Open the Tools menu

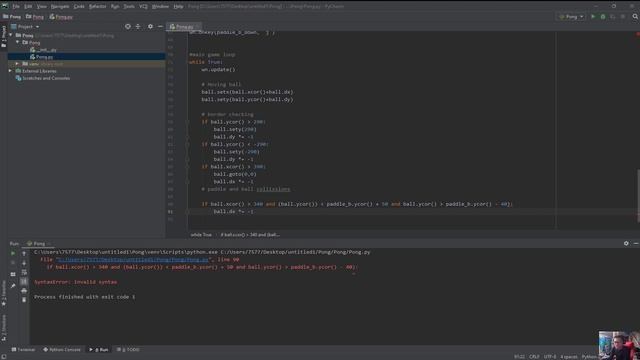[129, 7]
